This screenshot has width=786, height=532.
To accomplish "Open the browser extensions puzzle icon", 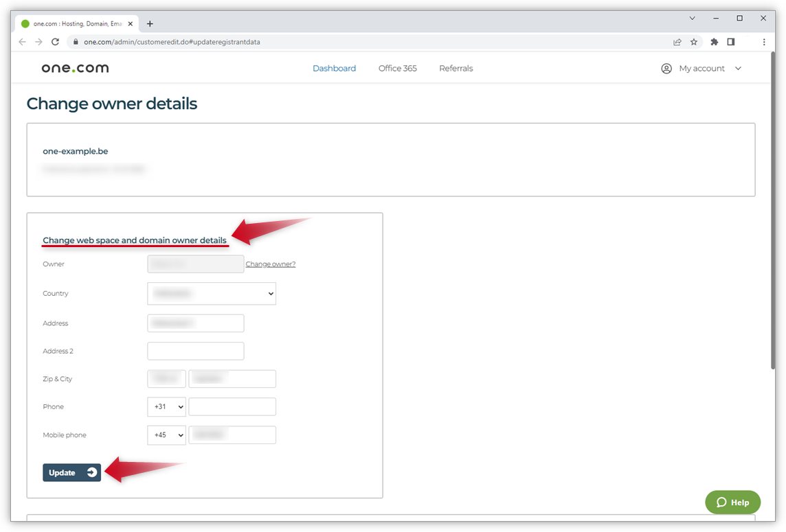I will pos(714,41).
